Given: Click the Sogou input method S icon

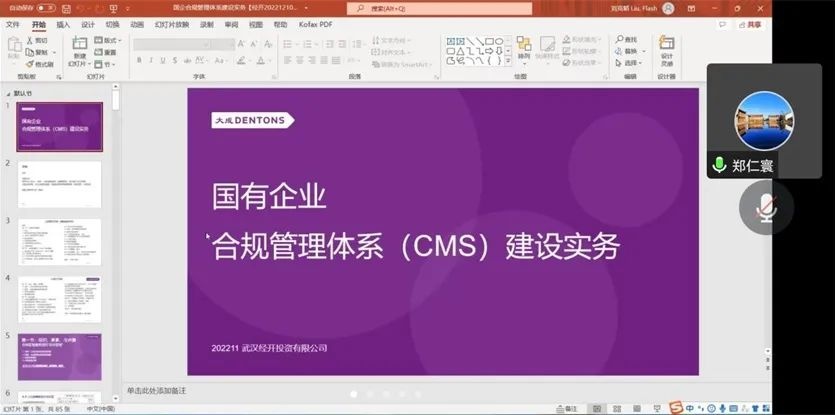Looking at the screenshot, I should coord(675,408).
